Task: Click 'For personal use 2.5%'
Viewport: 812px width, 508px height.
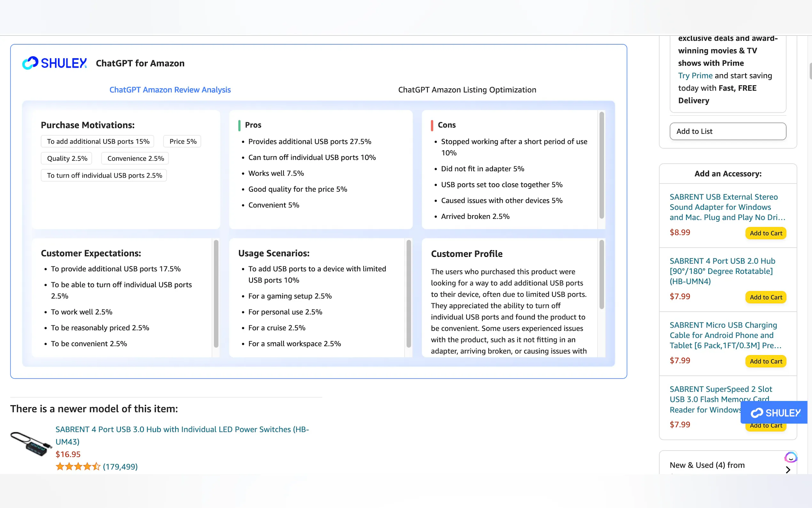Action: [x=285, y=312]
